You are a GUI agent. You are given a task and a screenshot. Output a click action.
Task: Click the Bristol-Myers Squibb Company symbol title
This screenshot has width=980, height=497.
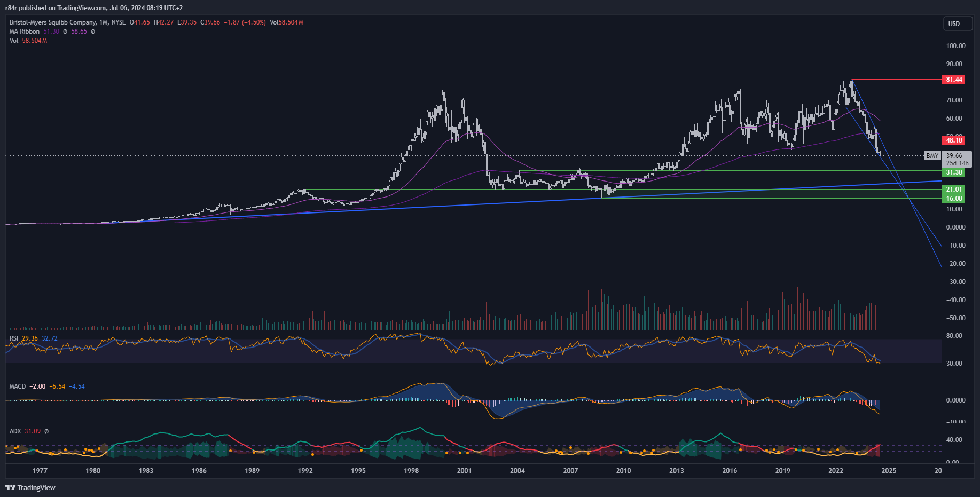pos(53,22)
